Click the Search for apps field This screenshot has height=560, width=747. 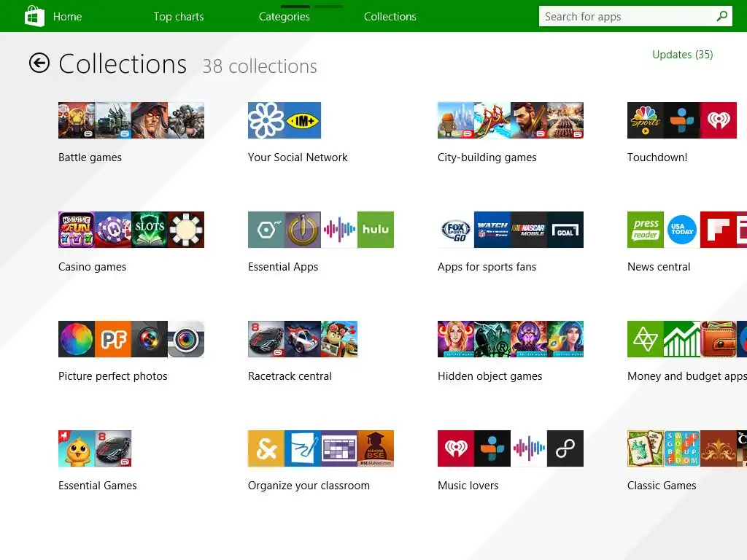(x=635, y=16)
